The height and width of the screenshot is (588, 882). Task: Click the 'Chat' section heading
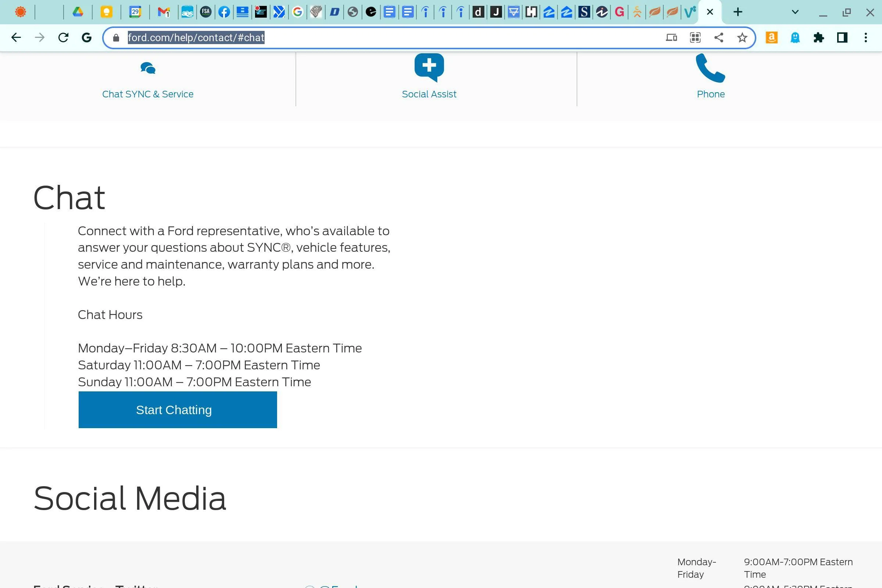point(69,198)
